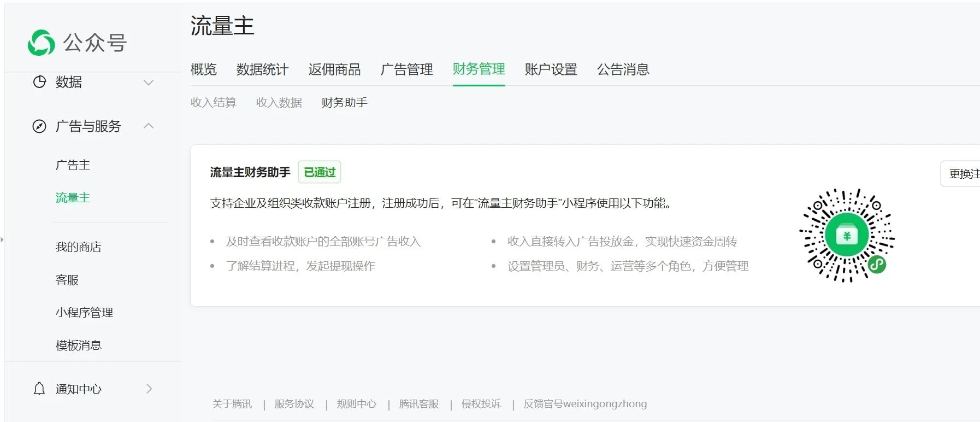Click the 反馈官号weixingongzhong footer text
The height and width of the screenshot is (422, 980).
[585, 404]
